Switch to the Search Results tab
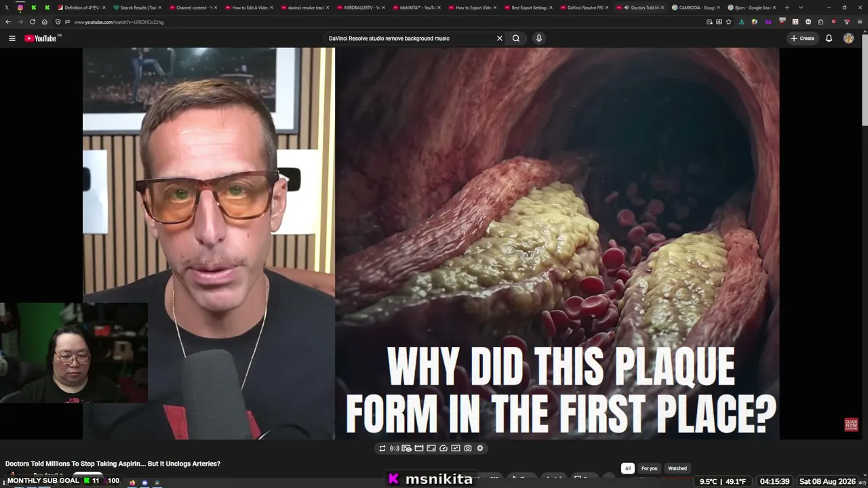 pyautogui.click(x=138, y=7)
